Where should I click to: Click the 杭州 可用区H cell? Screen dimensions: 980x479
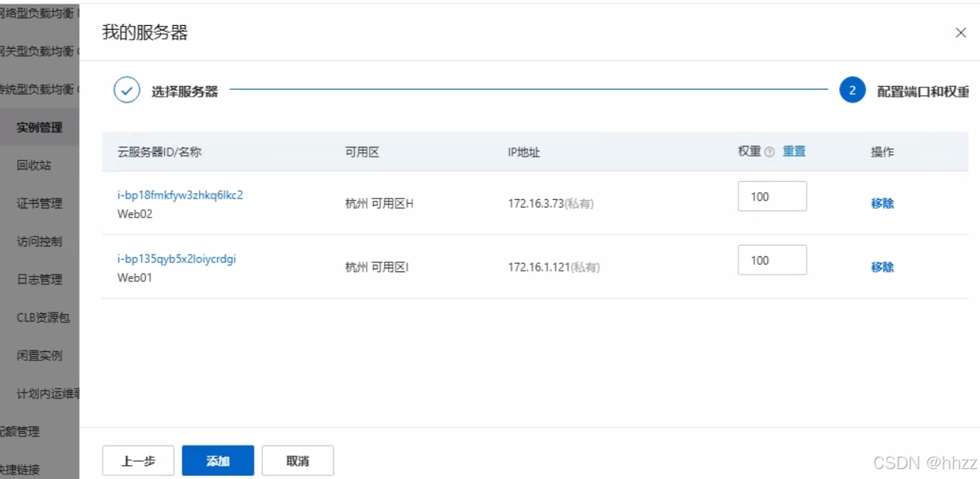click(x=379, y=203)
